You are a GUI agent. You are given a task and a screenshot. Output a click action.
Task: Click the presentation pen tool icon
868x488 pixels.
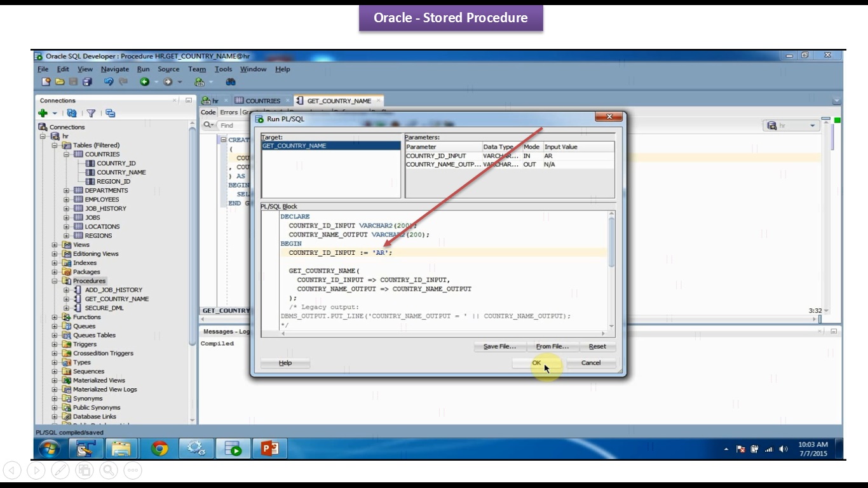click(60, 470)
